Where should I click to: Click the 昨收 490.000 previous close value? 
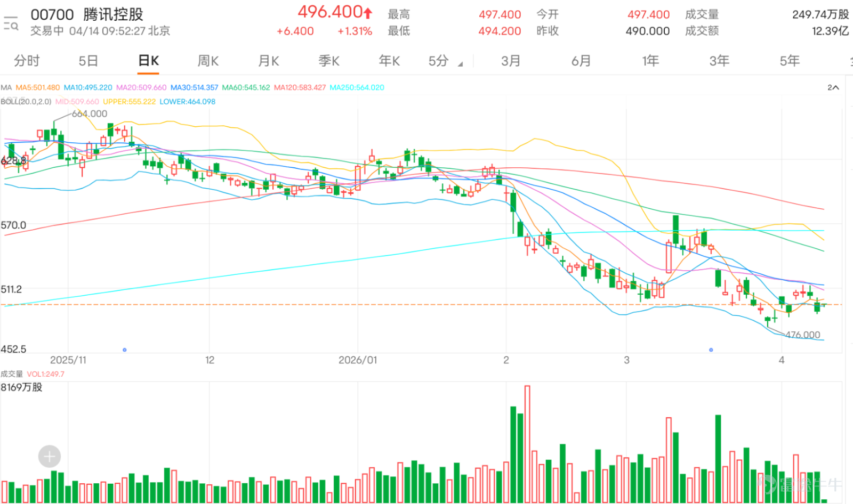click(647, 31)
